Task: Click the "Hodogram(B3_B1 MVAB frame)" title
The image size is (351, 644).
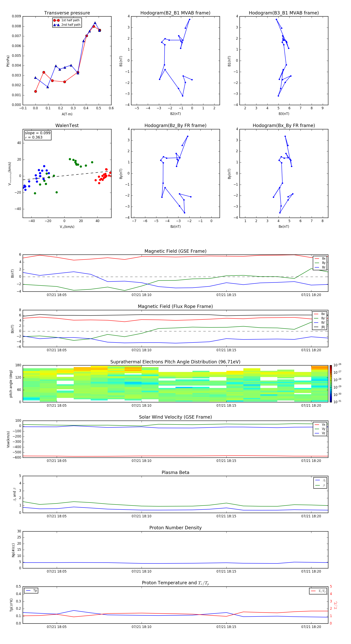Action: [284, 13]
